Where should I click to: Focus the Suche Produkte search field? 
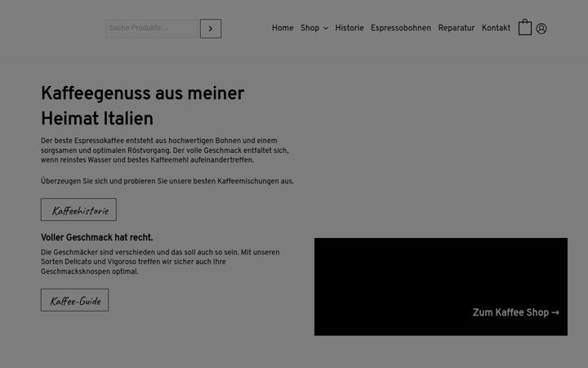pos(151,29)
